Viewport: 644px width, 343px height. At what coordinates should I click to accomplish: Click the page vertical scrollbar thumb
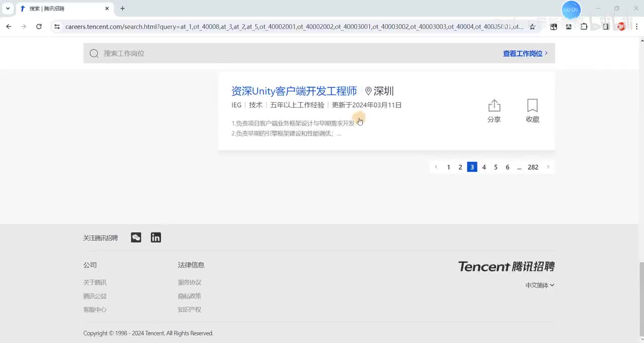(641, 299)
